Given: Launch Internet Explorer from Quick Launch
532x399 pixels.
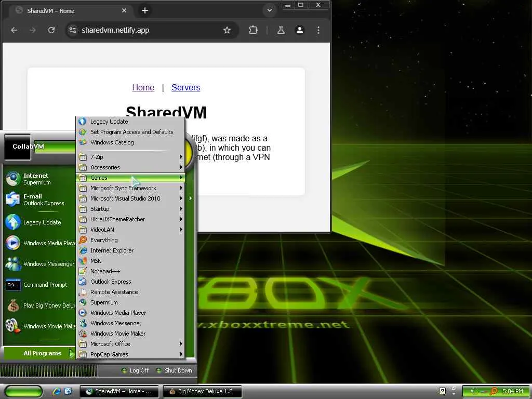Looking at the screenshot, I should pyautogui.click(x=56, y=392).
